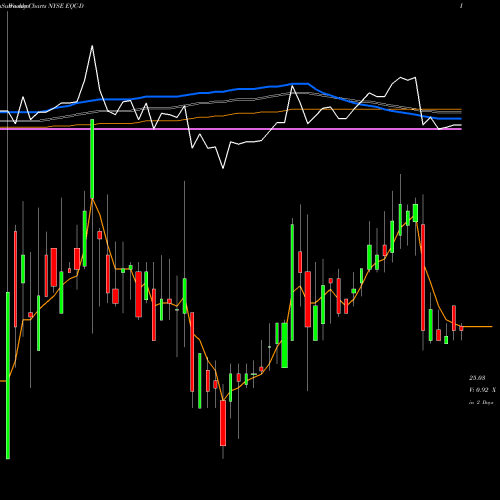500x500 pixels.
Task: Click the lowest red candlestick at chart bottom
Action: click(x=223, y=423)
